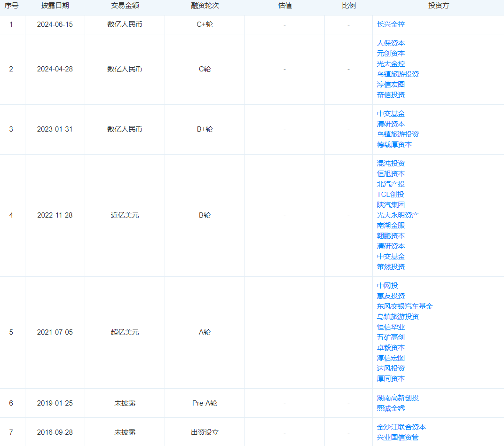Click the 融资轮次 column header

click(205, 6)
